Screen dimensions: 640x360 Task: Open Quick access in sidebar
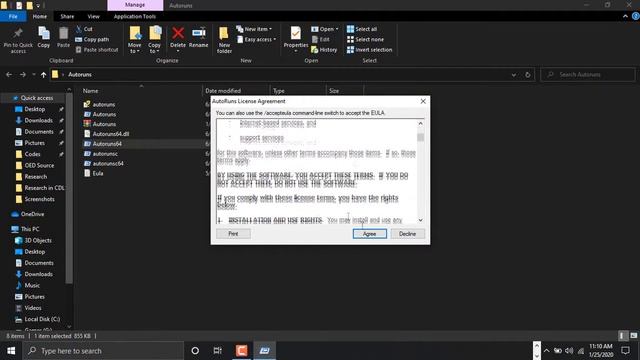coord(37,98)
